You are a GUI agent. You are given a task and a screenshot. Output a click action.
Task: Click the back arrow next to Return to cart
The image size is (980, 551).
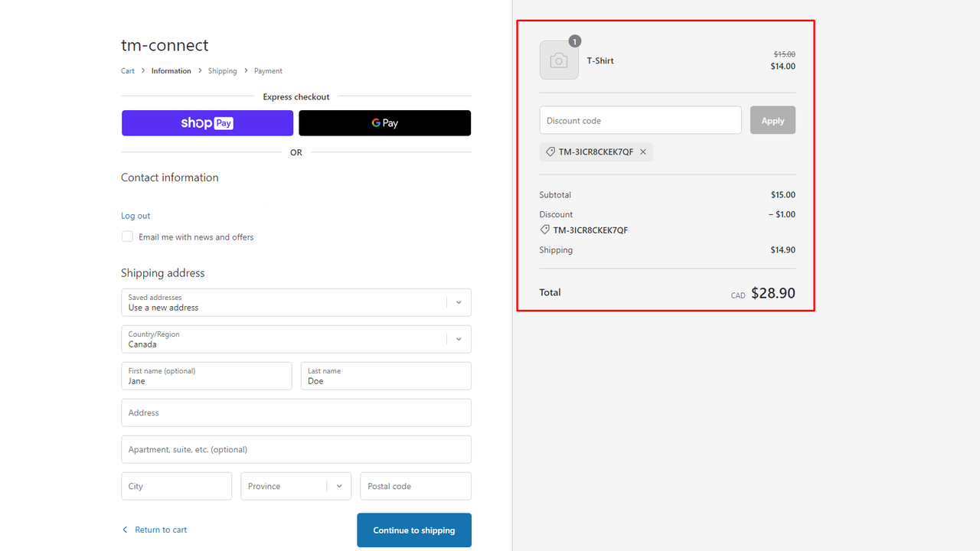click(126, 530)
